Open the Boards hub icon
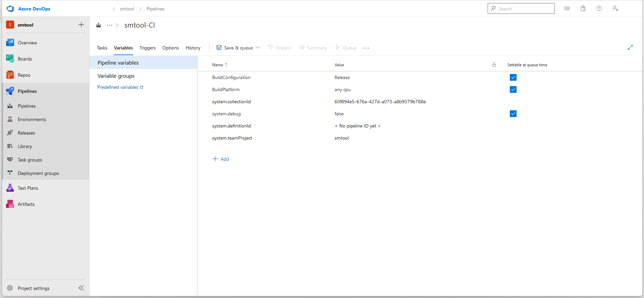Image resolution: width=644 pixels, height=298 pixels. [x=10, y=59]
